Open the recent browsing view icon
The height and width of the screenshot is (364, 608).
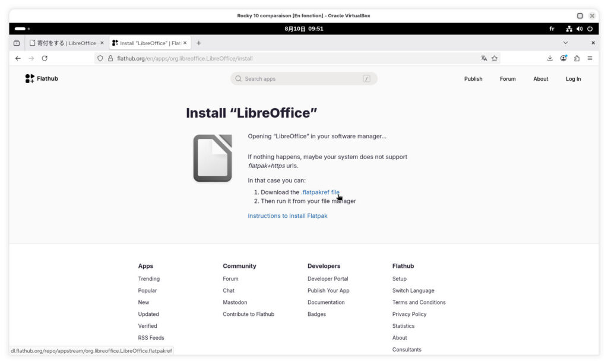pyautogui.click(x=17, y=43)
